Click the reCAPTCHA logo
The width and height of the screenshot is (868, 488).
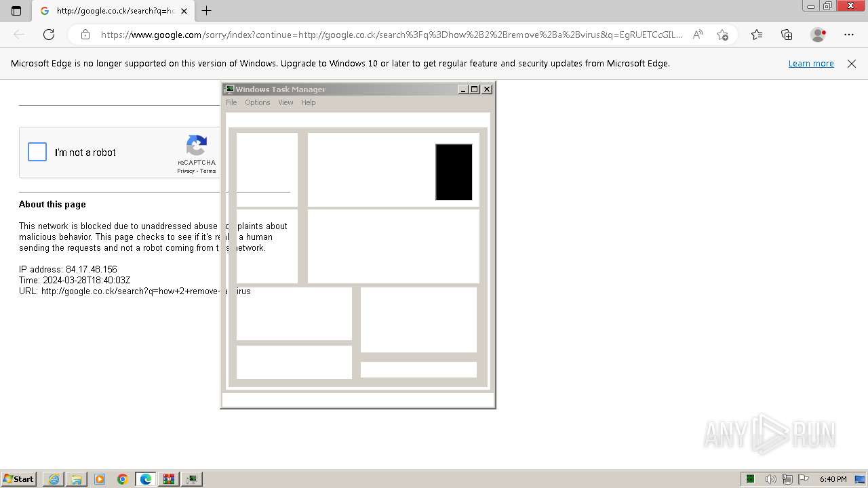[197, 145]
